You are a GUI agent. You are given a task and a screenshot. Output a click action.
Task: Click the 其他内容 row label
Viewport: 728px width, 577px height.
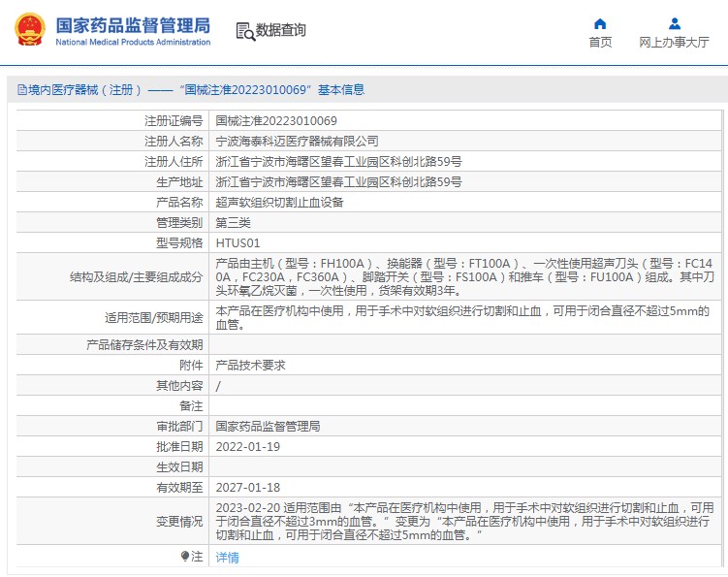[x=179, y=386]
